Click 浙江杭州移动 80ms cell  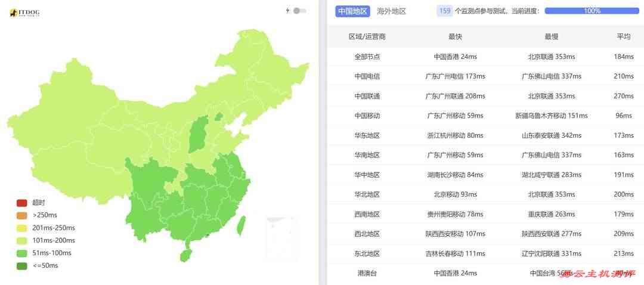pos(455,135)
